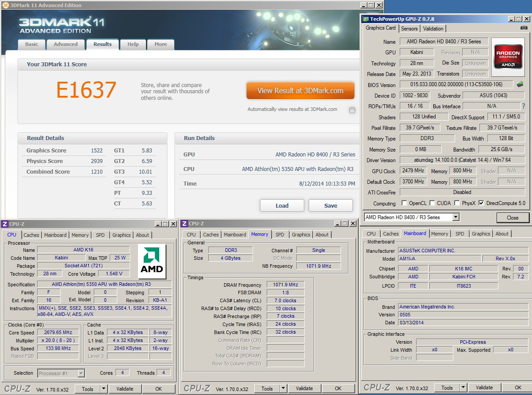Click the DRAM Frequency value 1071.9 MHz
This screenshot has height=395, width=532.
point(285,285)
